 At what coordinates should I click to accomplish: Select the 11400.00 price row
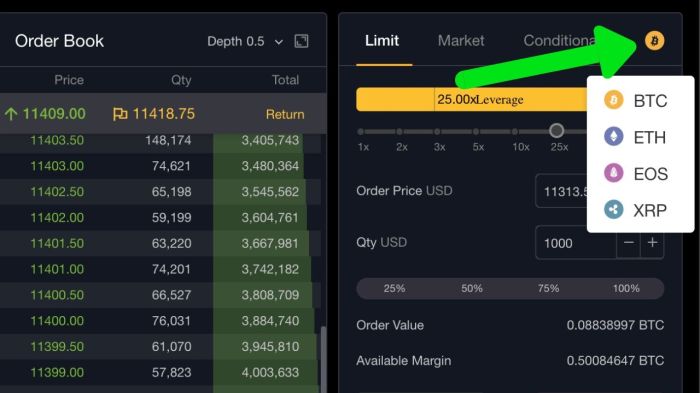tap(161, 321)
